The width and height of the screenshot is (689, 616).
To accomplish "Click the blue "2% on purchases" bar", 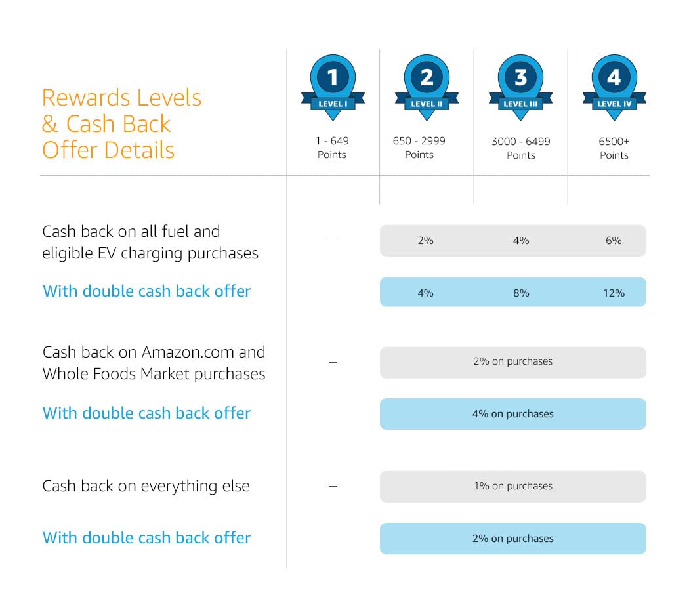I will click(x=512, y=539).
